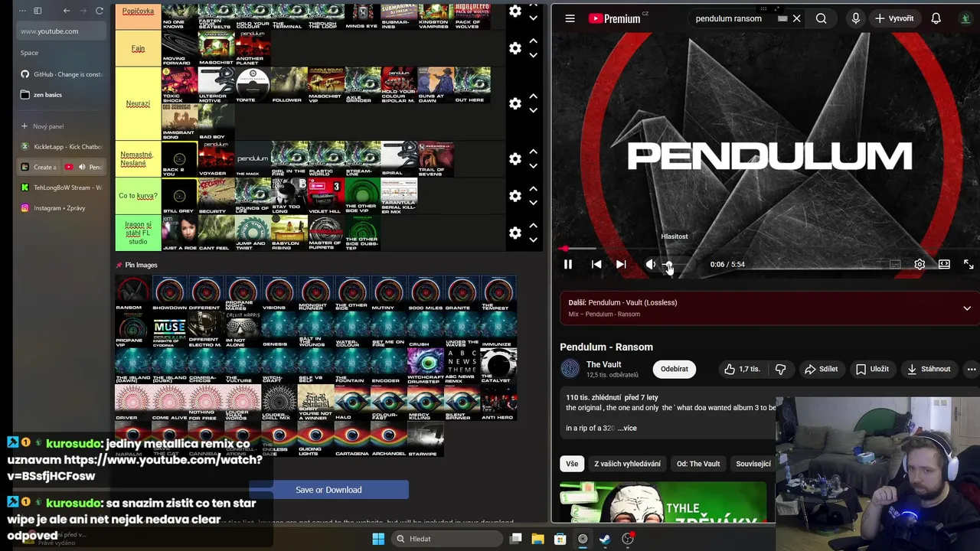Screen dimensions: 980x551
Task: Open settings gear for Neurazí tier row
Action: 515,103
